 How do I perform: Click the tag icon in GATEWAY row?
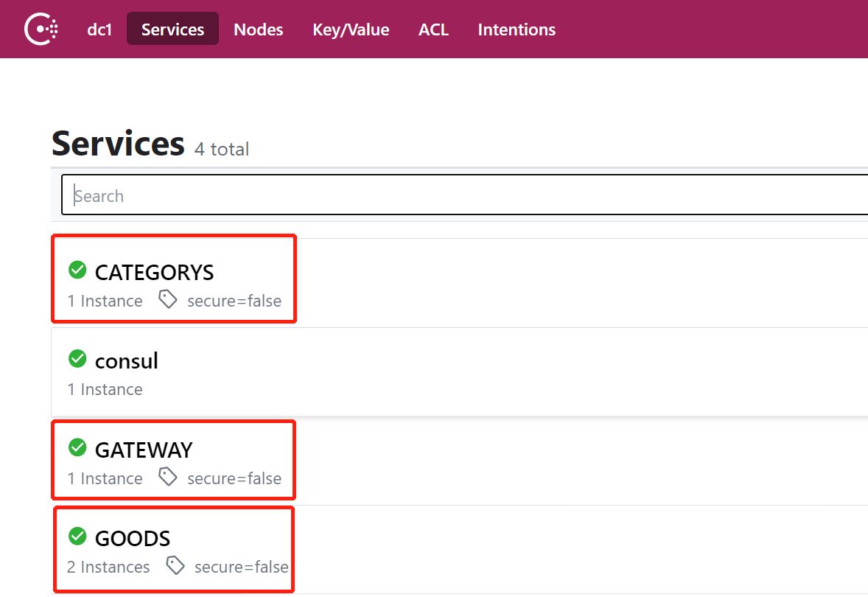pyautogui.click(x=168, y=476)
